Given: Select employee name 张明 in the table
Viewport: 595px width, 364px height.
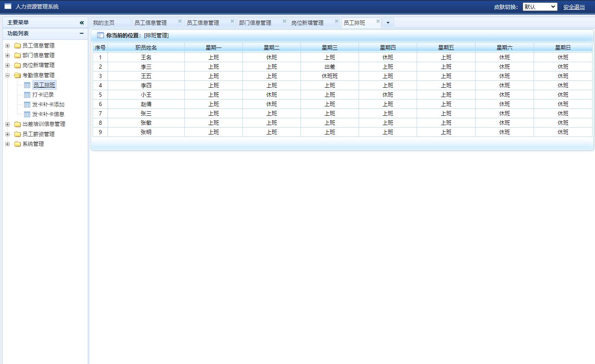Looking at the screenshot, I should (146, 132).
